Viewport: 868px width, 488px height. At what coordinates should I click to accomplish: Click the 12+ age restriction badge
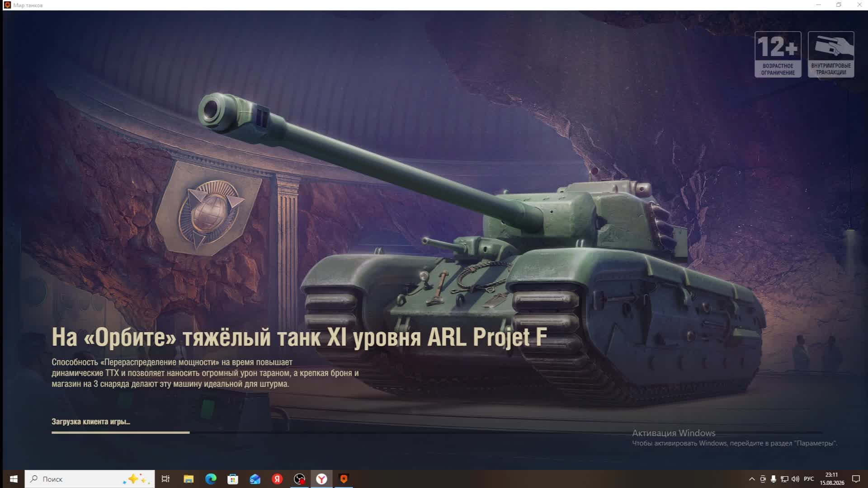pos(778,54)
